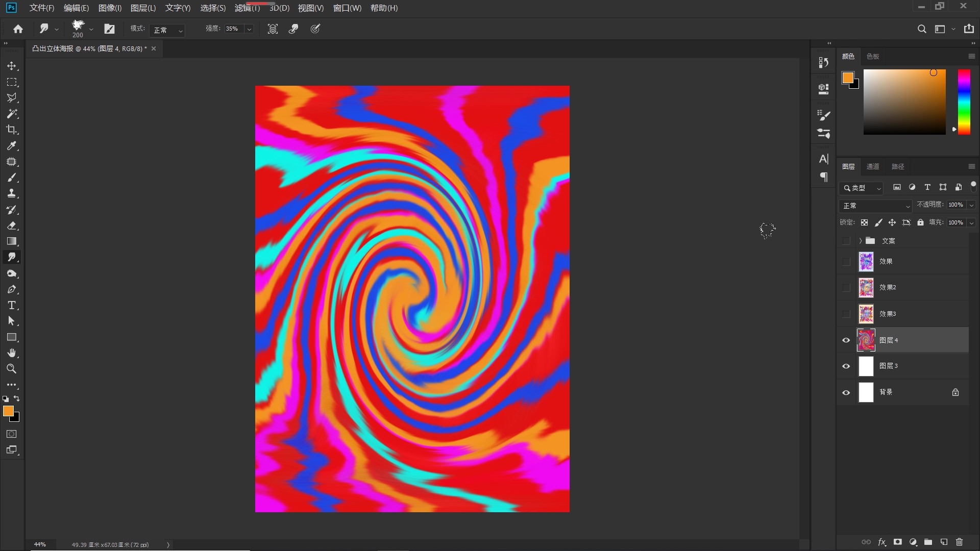Click the delete layer trash icon
Screen dimensions: 980x551
point(959,542)
